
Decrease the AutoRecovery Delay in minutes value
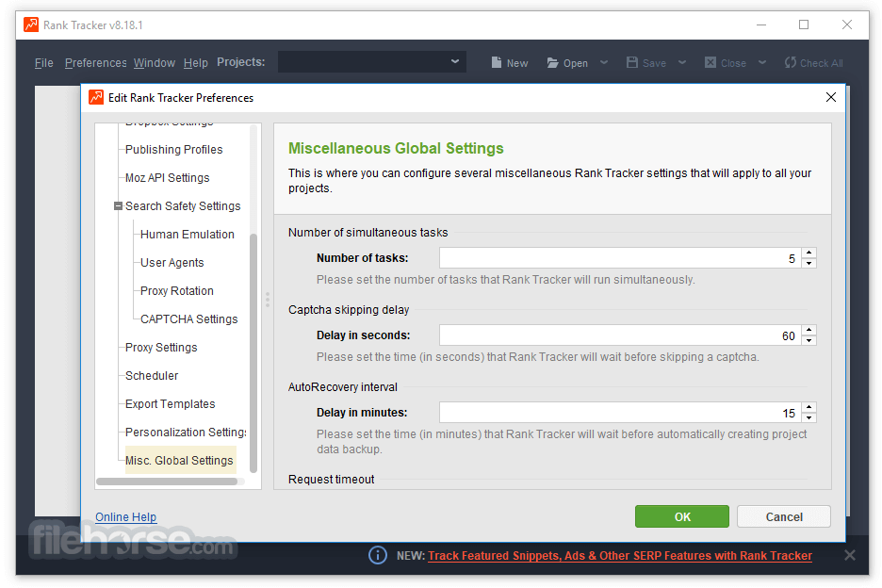tap(808, 416)
